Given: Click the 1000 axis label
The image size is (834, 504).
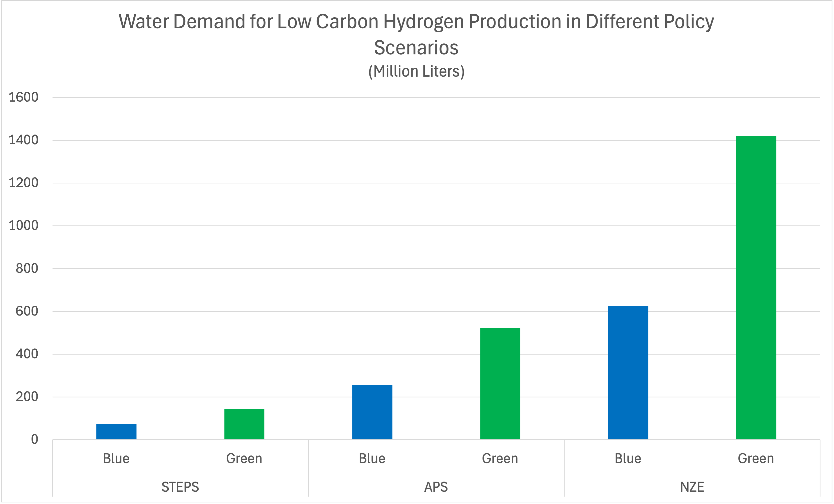Looking at the screenshot, I should (x=23, y=225).
